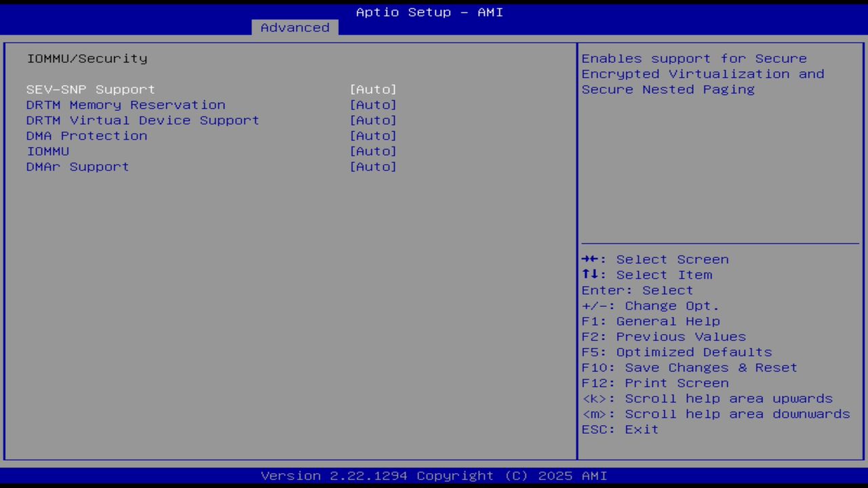Select the DMAr Support entry
The image size is (868, 488).
pos(77,166)
